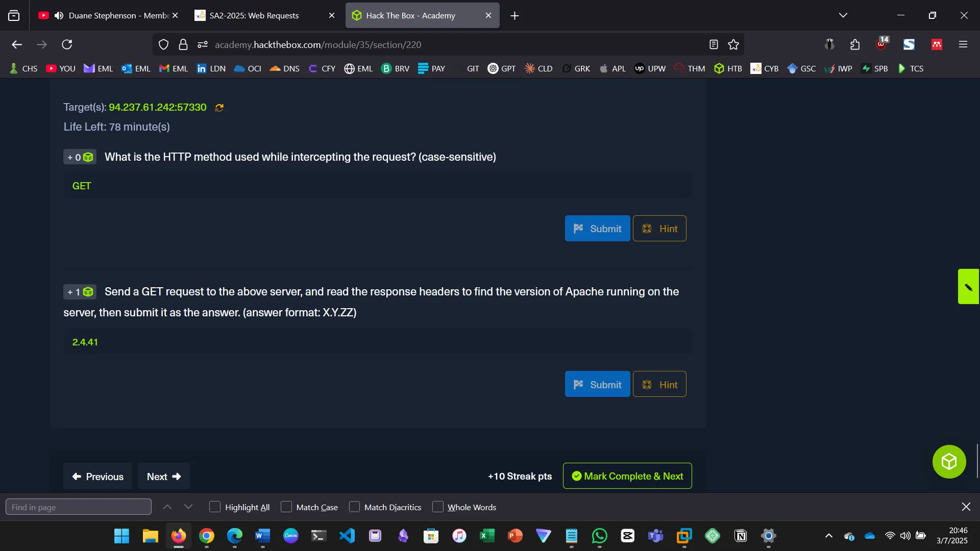Open the round green HTB cube widget
Screen dimensions: 980x551
coord(949,462)
